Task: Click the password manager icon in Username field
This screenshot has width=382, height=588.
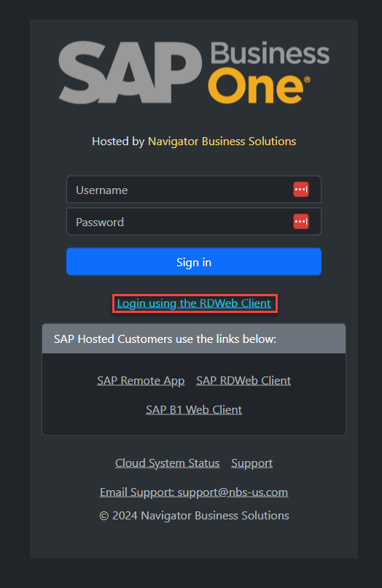Action: click(301, 190)
